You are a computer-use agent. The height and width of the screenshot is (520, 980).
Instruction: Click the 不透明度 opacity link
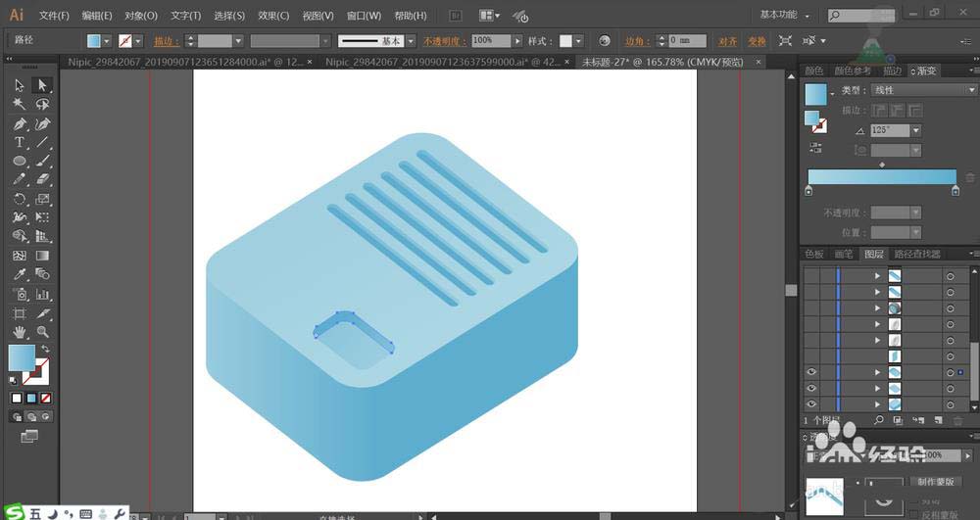pyautogui.click(x=445, y=41)
